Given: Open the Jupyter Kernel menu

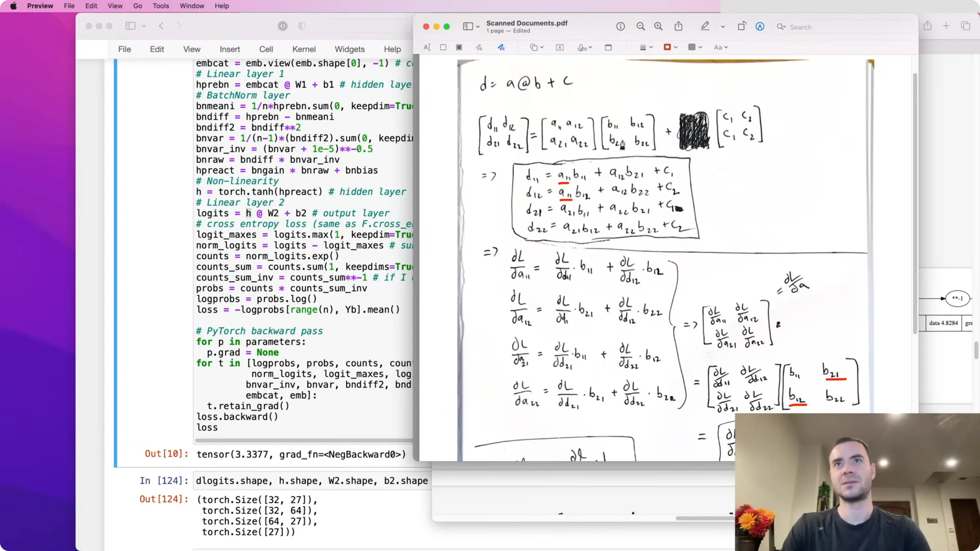Looking at the screenshot, I should pos(304,49).
